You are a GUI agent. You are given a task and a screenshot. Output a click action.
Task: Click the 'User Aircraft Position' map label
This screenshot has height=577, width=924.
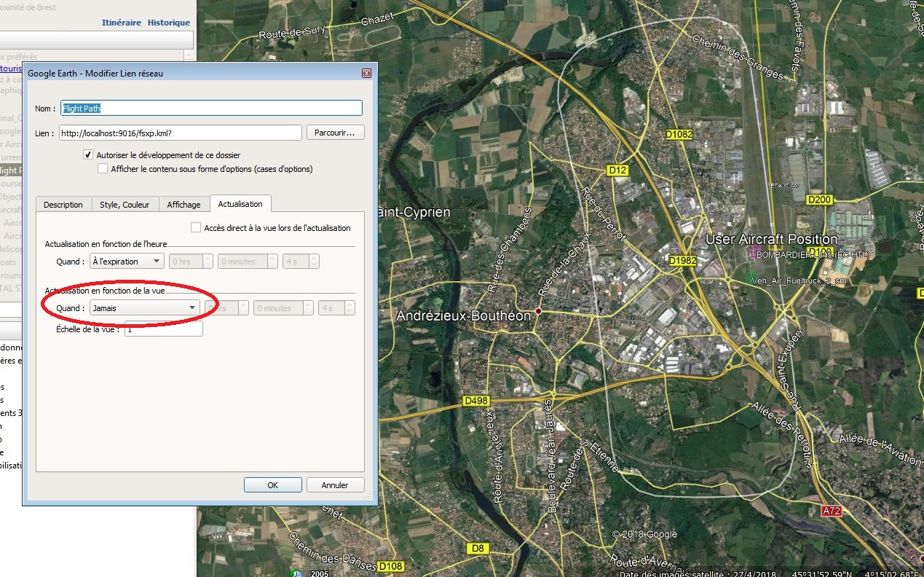pos(771,239)
